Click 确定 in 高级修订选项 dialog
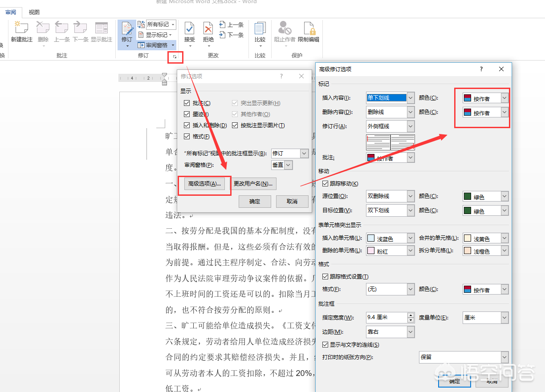 point(455,381)
